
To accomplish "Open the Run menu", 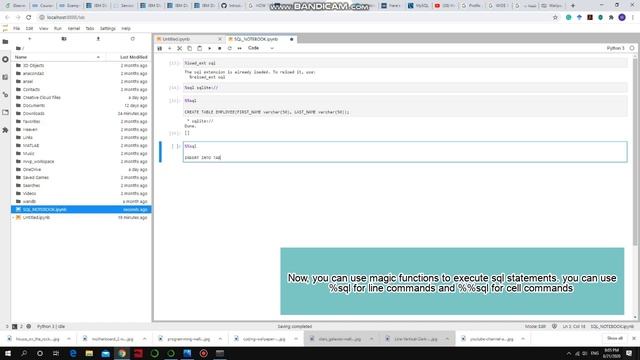I will (58, 29).
